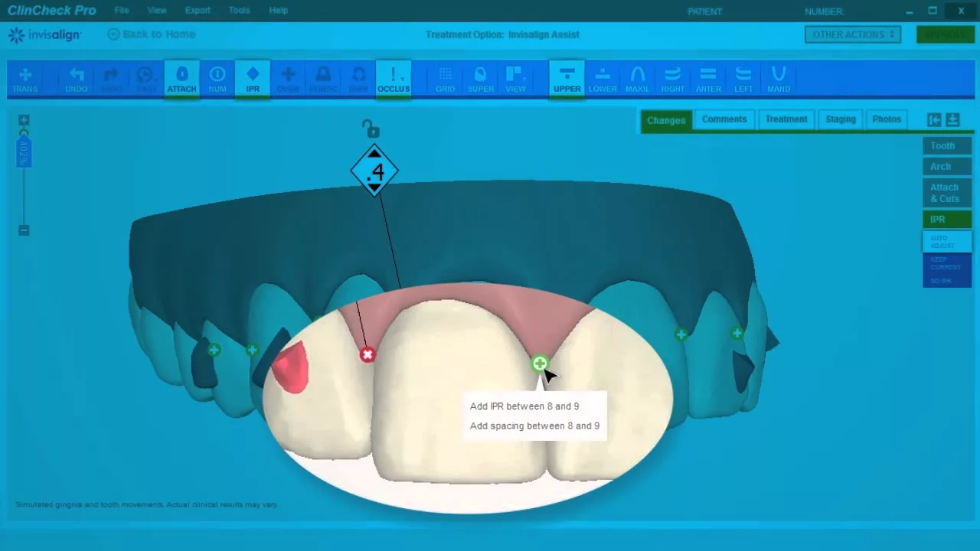Open the OTHER ACTIONS dropdown
Image resolution: width=980 pixels, height=551 pixels.
pyautogui.click(x=853, y=34)
